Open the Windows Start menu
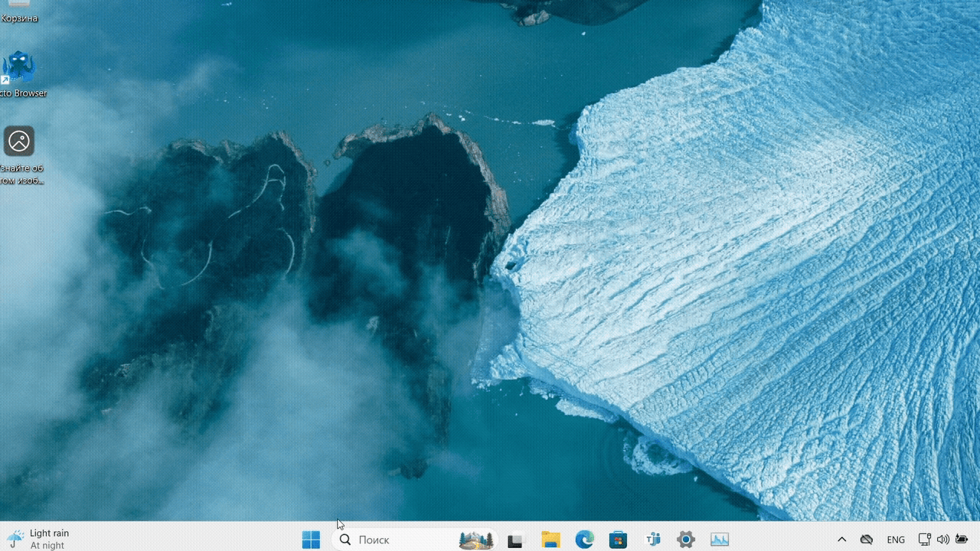 311,540
